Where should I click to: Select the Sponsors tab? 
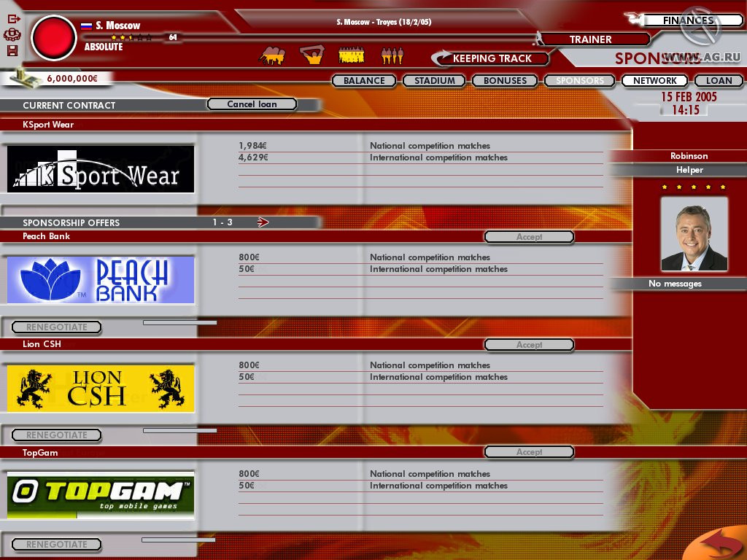click(580, 80)
